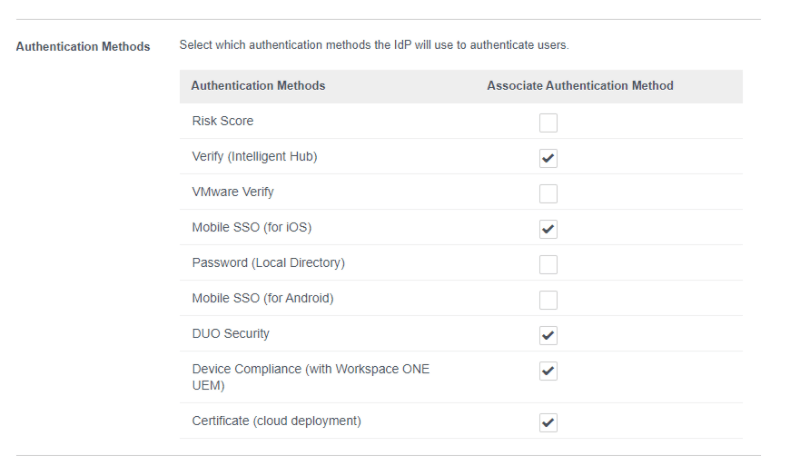Check the Password (Local Directory) checkbox
786x474 pixels.
[x=548, y=264]
